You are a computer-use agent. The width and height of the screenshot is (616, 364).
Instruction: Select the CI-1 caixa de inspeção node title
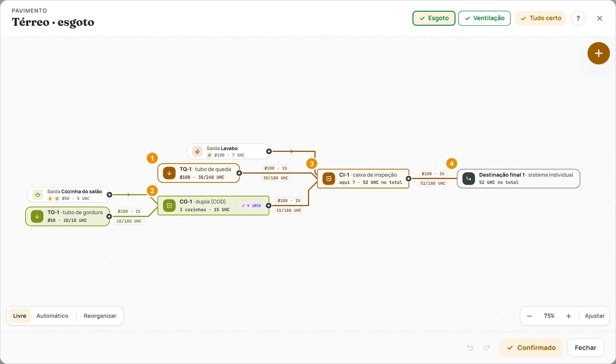[x=368, y=175]
